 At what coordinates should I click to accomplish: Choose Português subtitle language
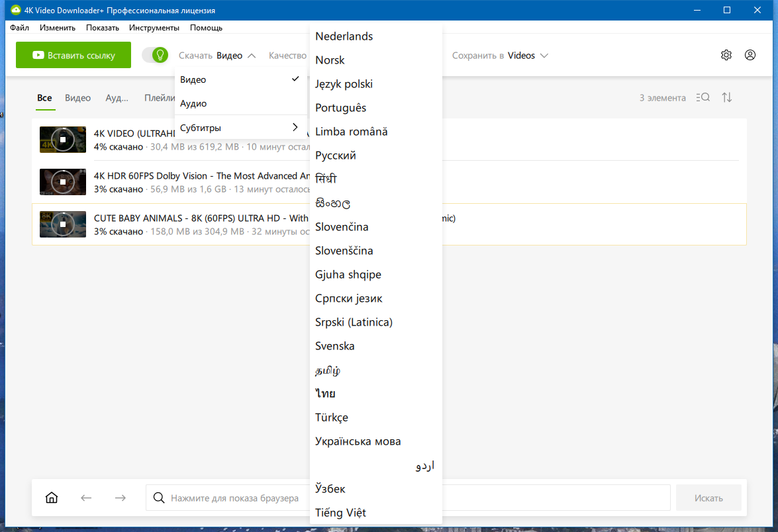(x=375, y=108)
